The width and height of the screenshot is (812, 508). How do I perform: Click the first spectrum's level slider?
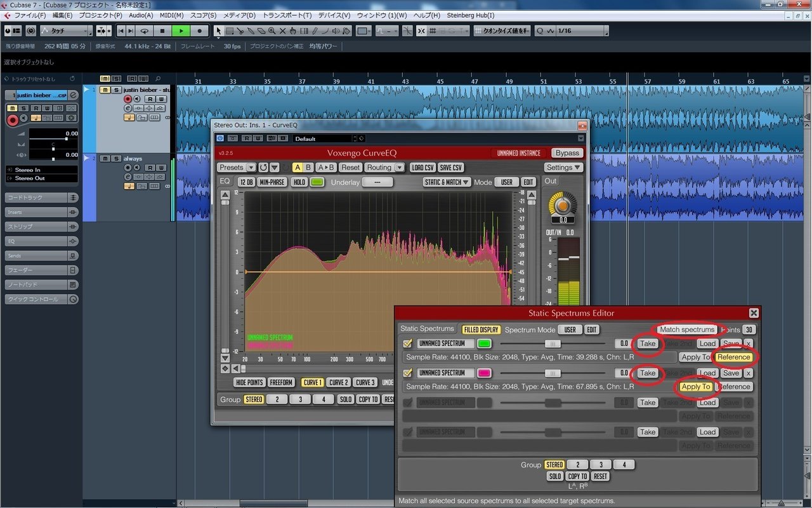tap(553, 344)
